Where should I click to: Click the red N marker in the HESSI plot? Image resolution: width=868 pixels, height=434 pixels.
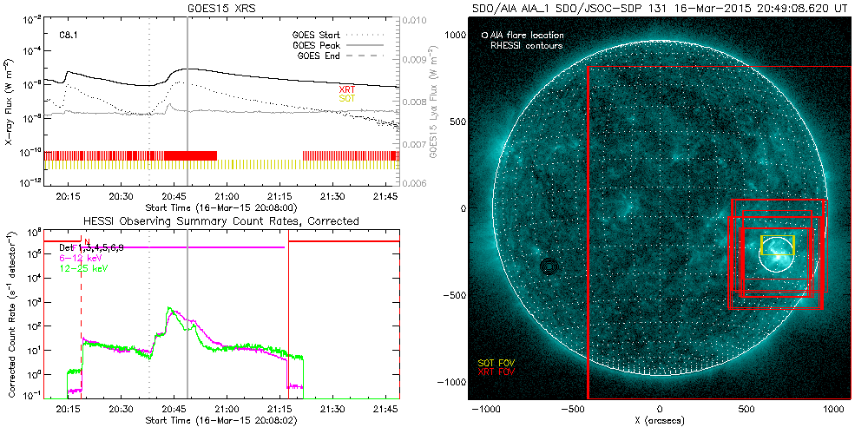coord(87,242)
